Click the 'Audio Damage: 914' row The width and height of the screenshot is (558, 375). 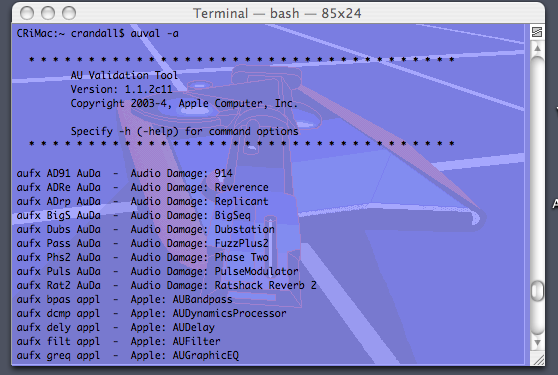pyautogui.click(x=124, y=174)
